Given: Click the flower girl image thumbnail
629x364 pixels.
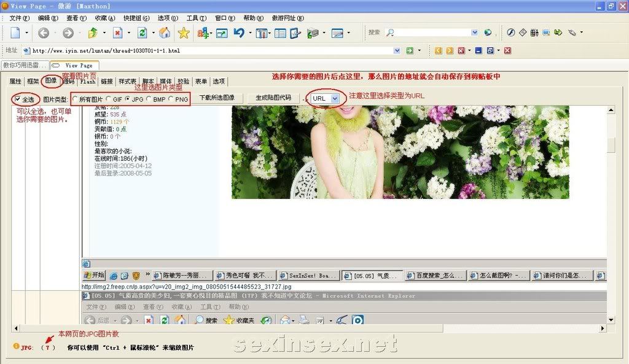Looking at the screenshot, I should click(400, 152).
